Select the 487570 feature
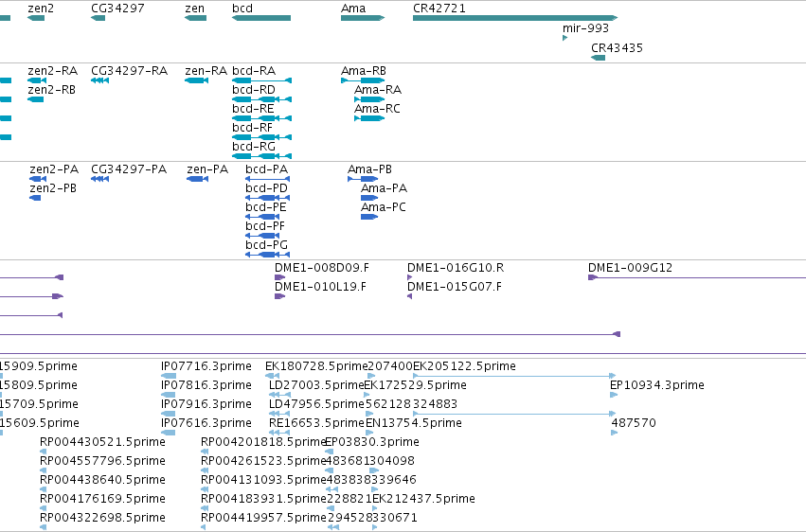This screenshot has width=806, height=532. (615, 433)
